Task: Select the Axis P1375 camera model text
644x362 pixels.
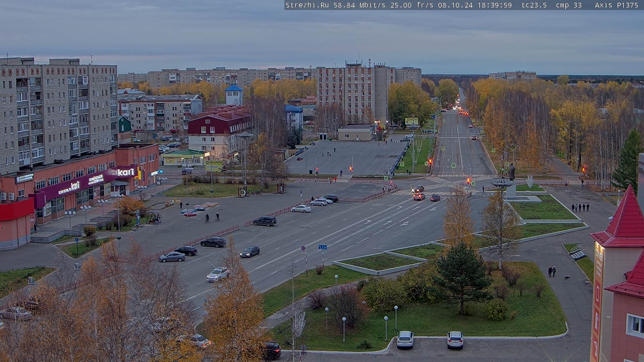Action: pyautogui.click(x=616, y=5)
